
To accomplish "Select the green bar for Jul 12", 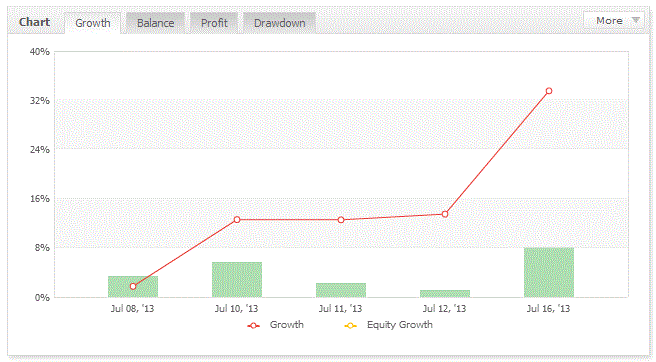I will point(445,294).
